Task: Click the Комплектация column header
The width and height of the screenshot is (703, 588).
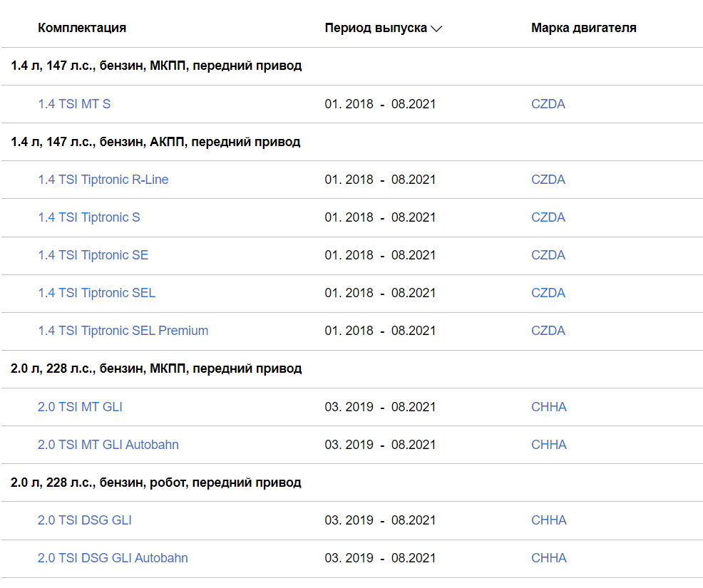Action: [82, 28]
